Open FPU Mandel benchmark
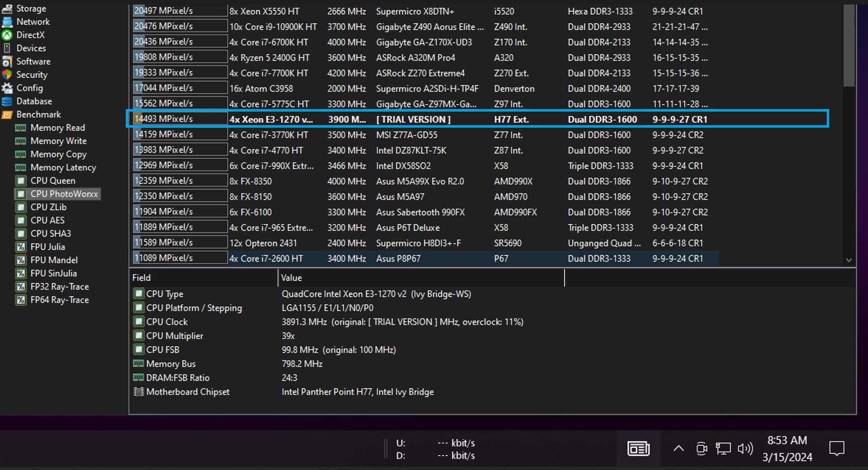 point(54,260)
